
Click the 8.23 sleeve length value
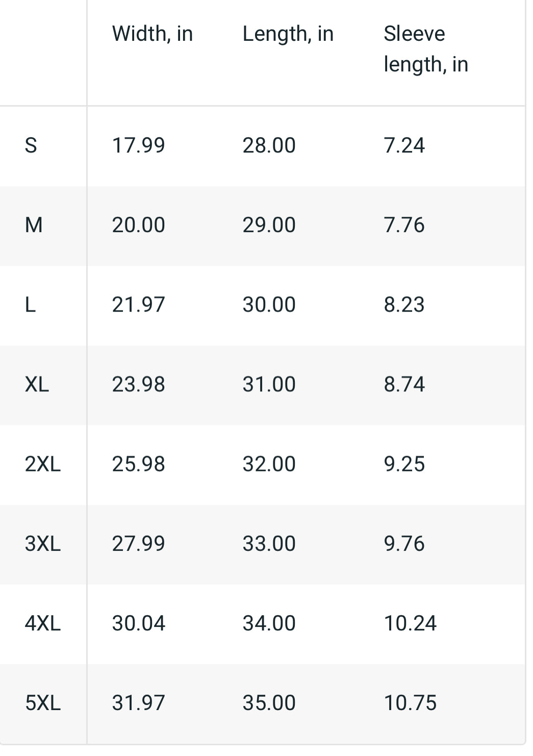(x=404, y=305)
